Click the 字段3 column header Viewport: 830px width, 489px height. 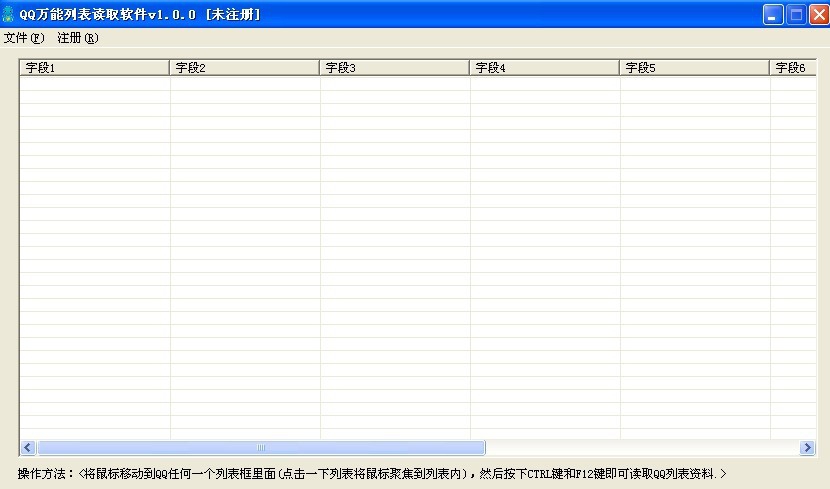[x=394, y=68]
